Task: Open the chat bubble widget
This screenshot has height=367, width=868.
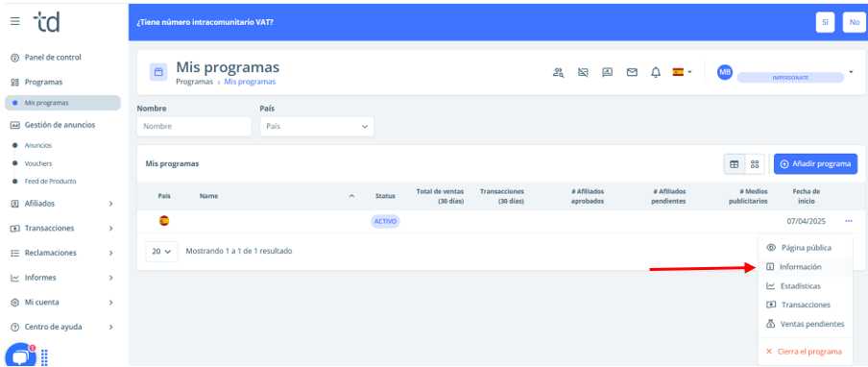Action: click(x=20, y=355)
